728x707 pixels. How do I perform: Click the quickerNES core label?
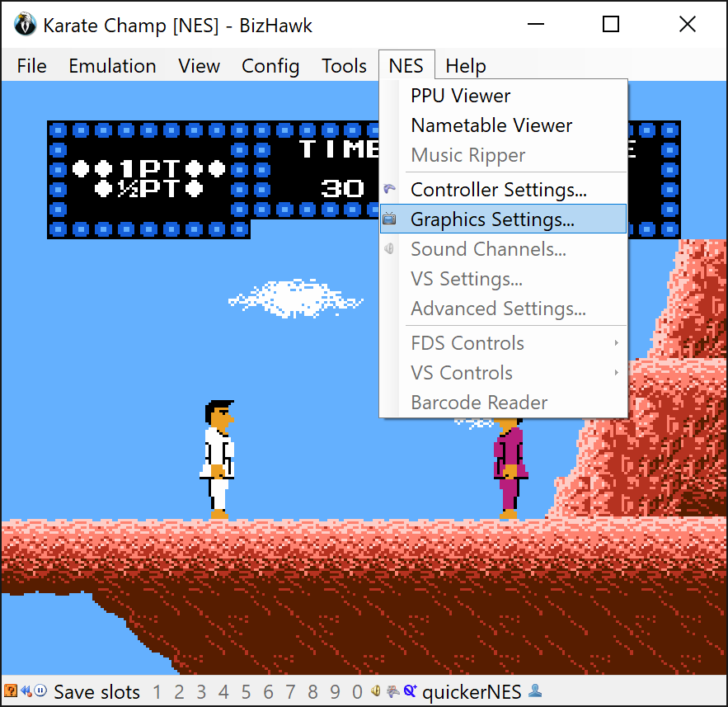click(x=472, y=691)
